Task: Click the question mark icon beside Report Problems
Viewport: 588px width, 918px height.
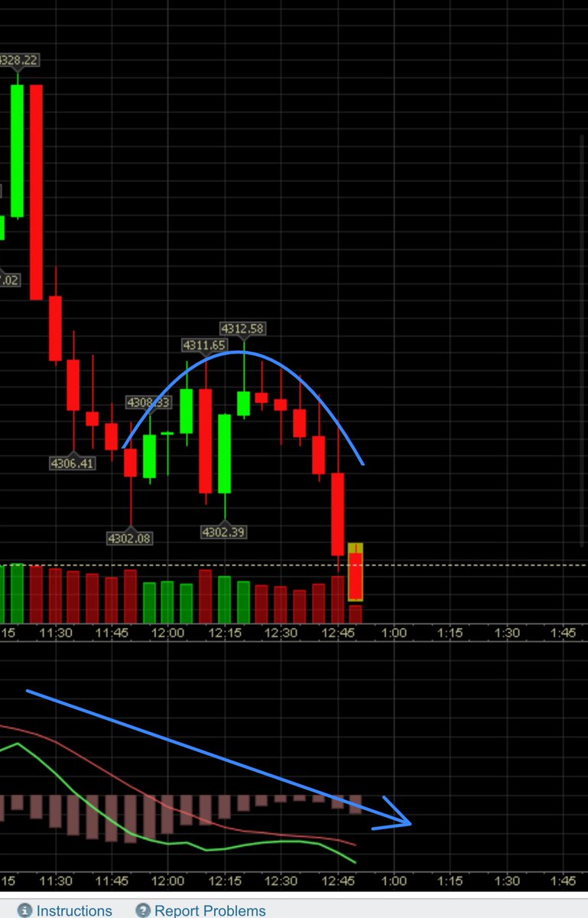Action: click(143, 910)
